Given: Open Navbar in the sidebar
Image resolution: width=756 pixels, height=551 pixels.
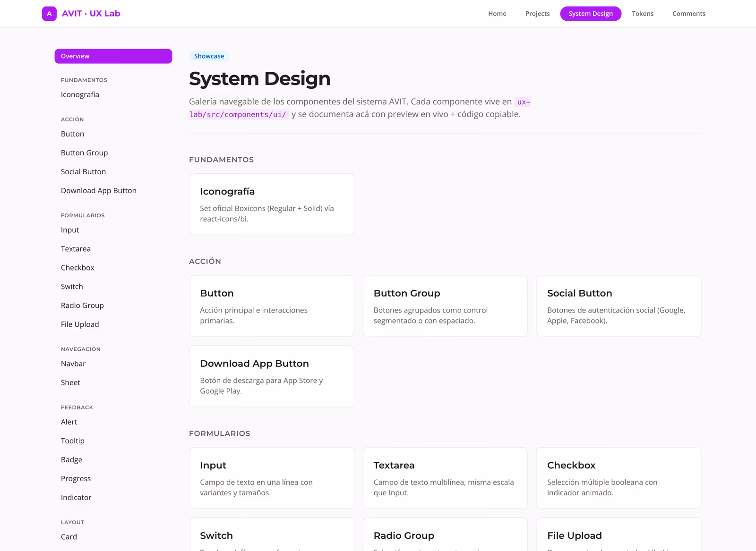Looking at the screenshot, I should click(x=113, y=364).
